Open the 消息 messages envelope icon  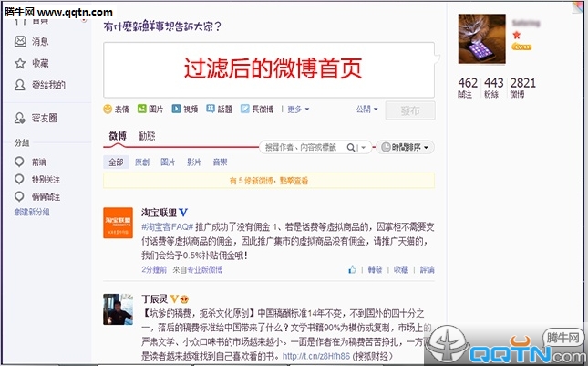pyautogui.click(x=20, y=41)
